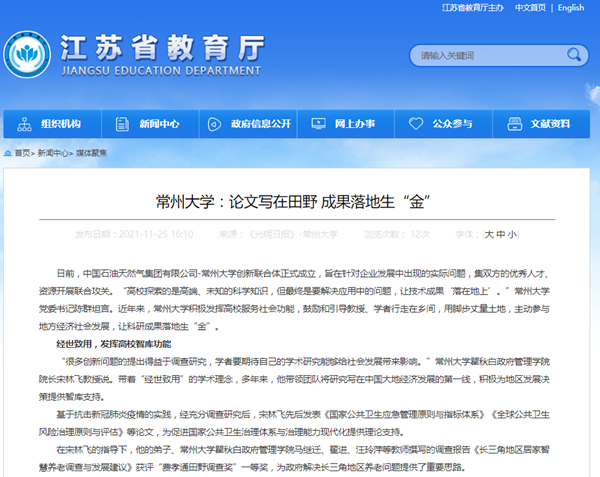The height and width of the screenshot is (477, 600).
Task: Click the 中文首页 link at top
Action: [x=530, y=8]
